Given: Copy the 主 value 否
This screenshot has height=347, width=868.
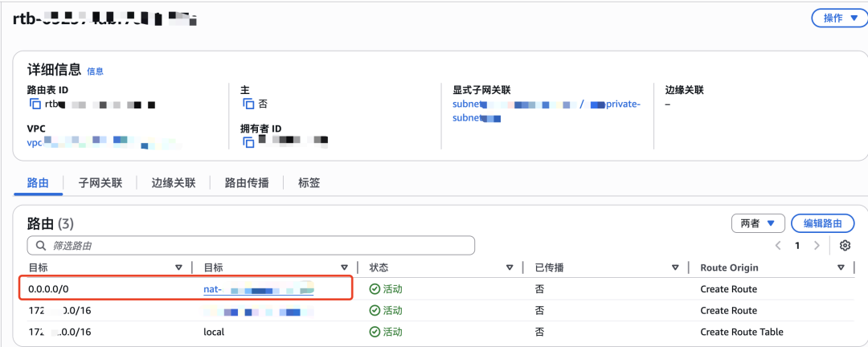Looking at the screenshot, I should click(248, 104).
